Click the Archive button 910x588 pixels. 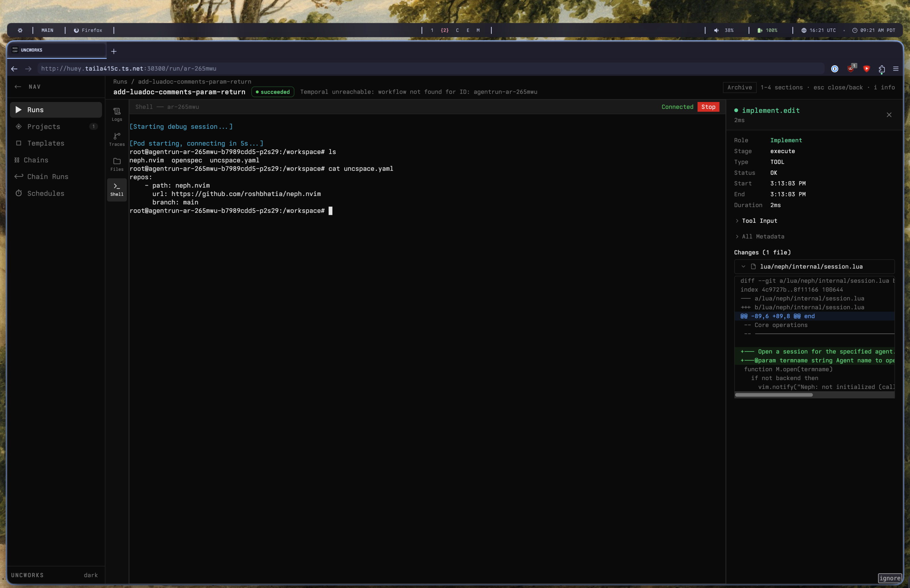pyautogui.click(x=739, y=87)
